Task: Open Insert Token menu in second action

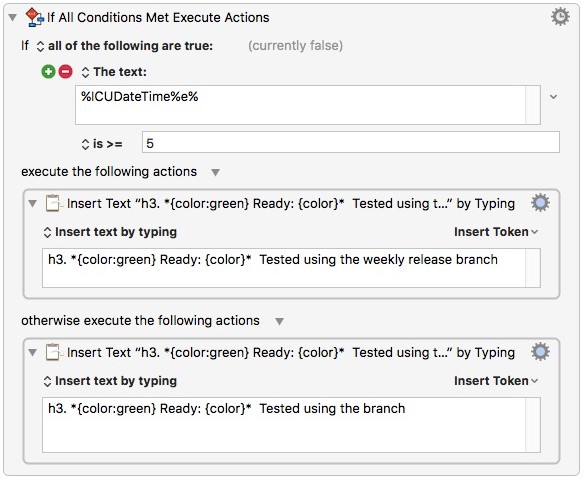Action: (496, 381)
